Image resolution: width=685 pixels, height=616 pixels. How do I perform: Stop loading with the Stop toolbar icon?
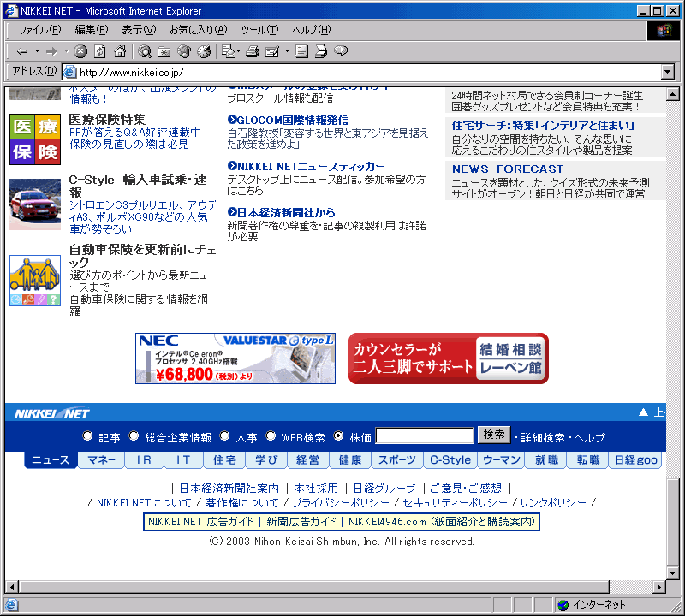tap(80, 51)
